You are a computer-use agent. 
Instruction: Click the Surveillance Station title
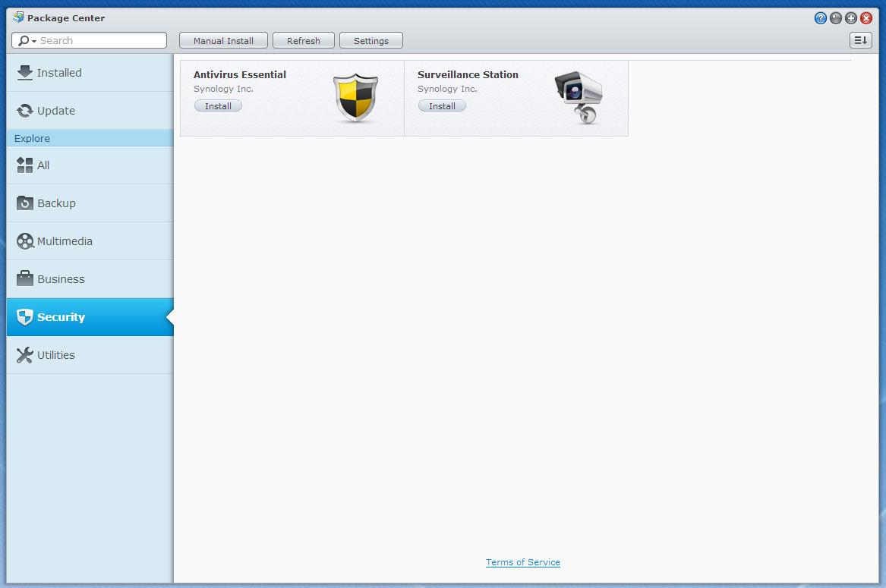[x=468, y=74]
